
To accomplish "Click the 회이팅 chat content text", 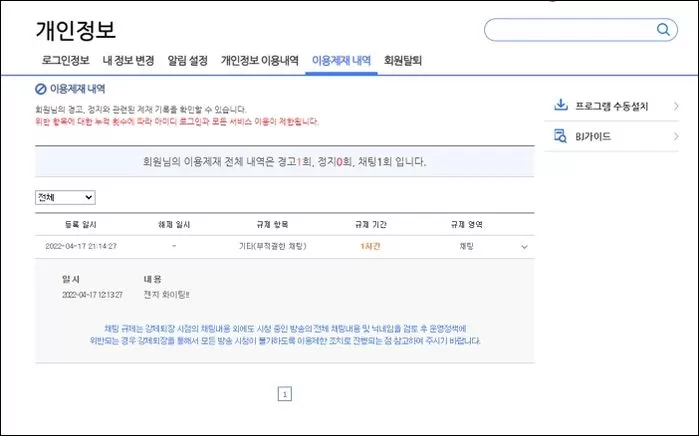I will click(x=166, y=295).
